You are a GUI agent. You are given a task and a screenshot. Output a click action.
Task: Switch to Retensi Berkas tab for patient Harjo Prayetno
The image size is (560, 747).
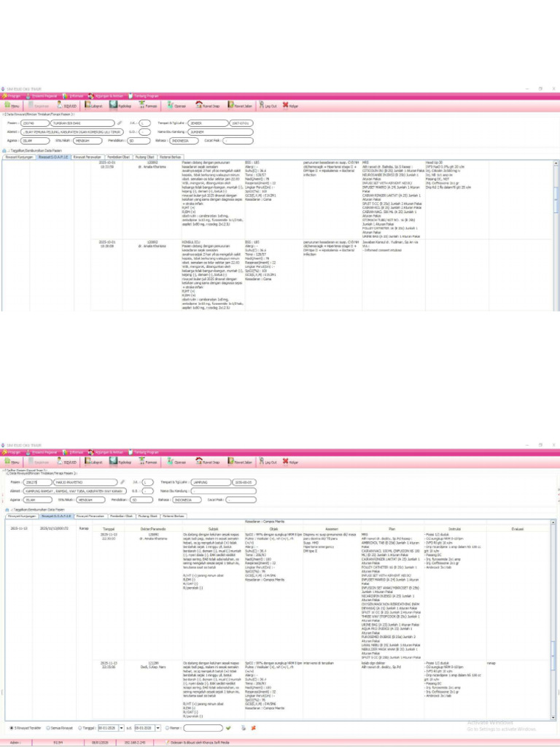[x=174, y=516]
